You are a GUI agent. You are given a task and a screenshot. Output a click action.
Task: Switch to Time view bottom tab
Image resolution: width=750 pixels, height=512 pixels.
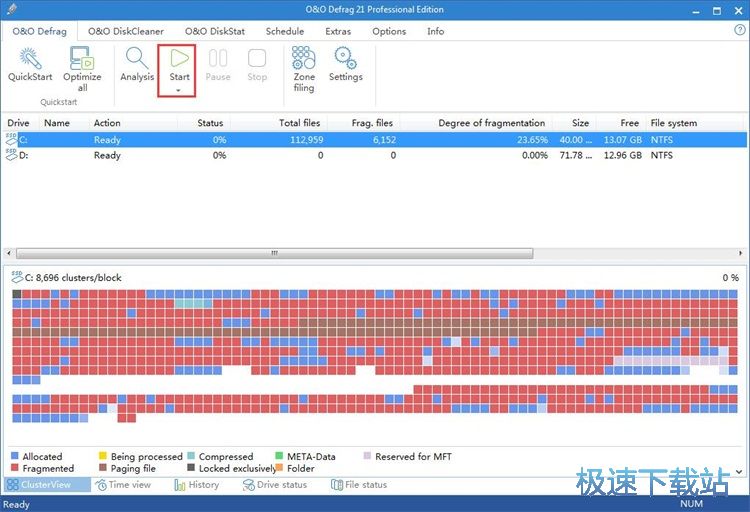coord(123,485)
